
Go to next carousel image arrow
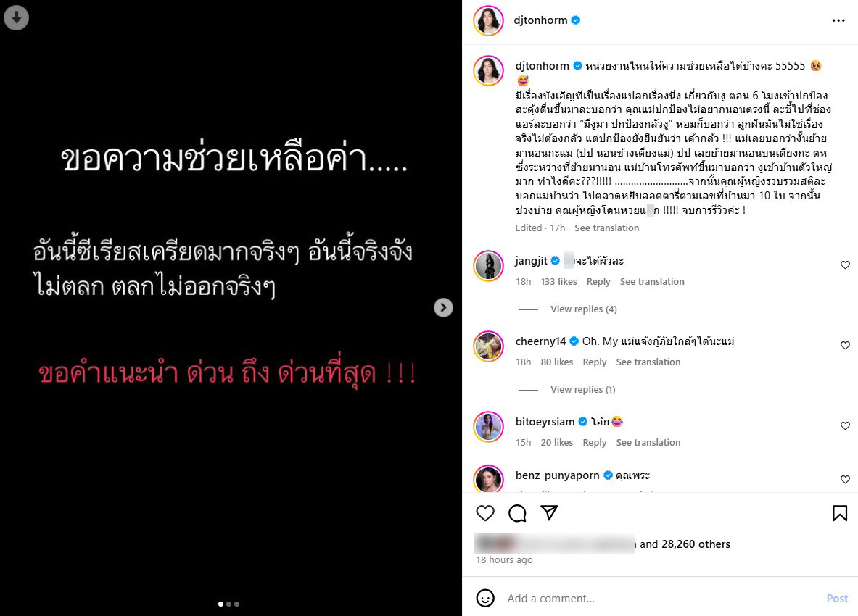[x=443, y=308]
